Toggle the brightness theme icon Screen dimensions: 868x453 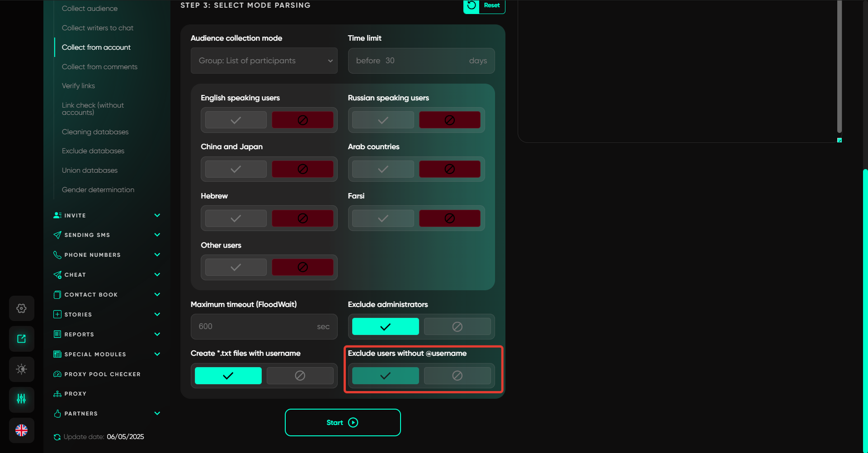pyautogui.click(x=21, y=369)
